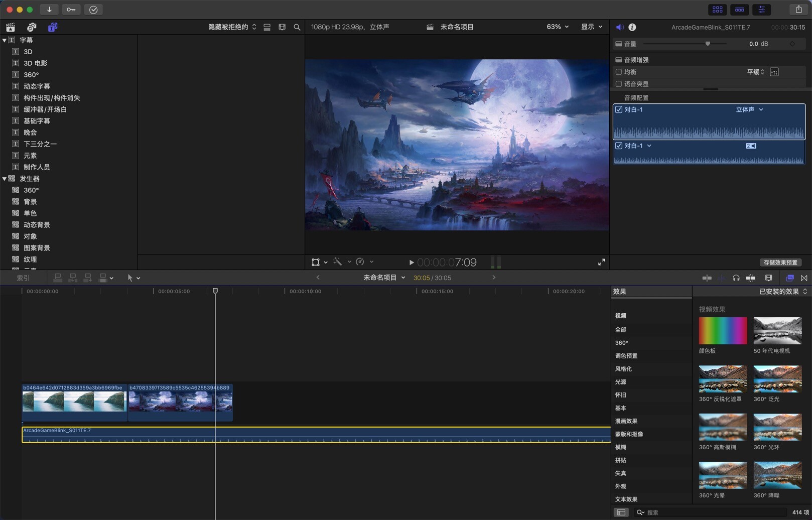Toggle the inspector panel button
The image size is (812, 520).
[x=761, y=10]
